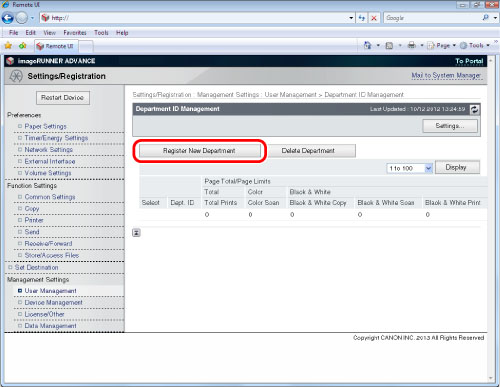Click the browser vertical scrollbar

tap(491, 218)
